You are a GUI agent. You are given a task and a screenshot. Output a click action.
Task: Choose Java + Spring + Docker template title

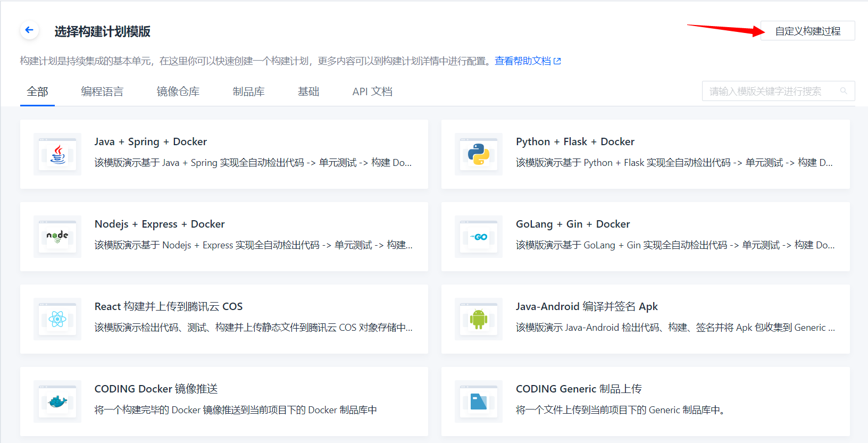pos(151,141)
